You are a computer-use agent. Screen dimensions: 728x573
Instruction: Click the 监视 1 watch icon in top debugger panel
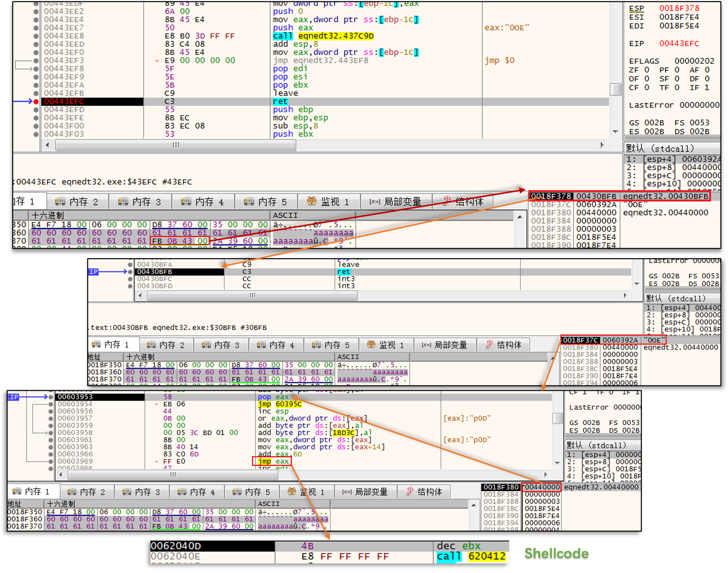click(x=312, y=201)
